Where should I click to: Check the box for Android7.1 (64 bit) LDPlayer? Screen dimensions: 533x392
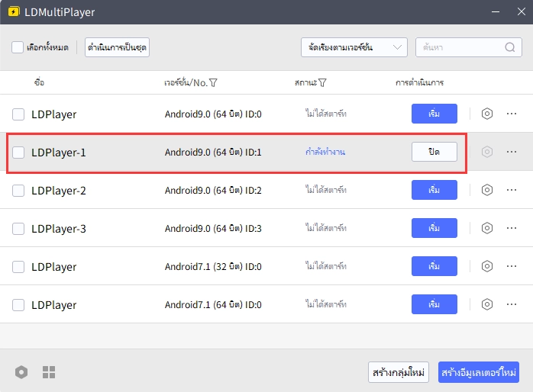tap(18, 305)
